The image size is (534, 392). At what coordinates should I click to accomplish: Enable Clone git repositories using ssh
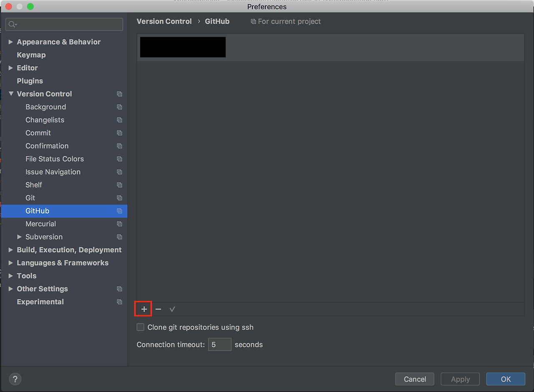(141, 327)
